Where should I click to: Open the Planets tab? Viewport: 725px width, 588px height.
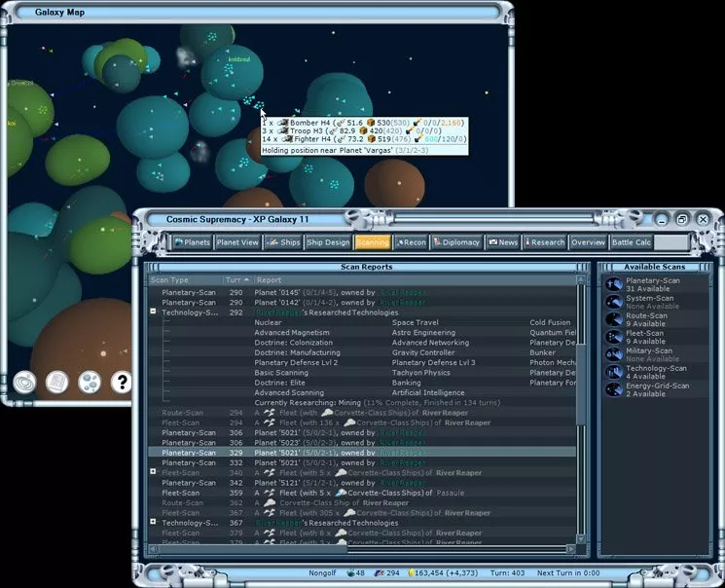click(193, 242)
